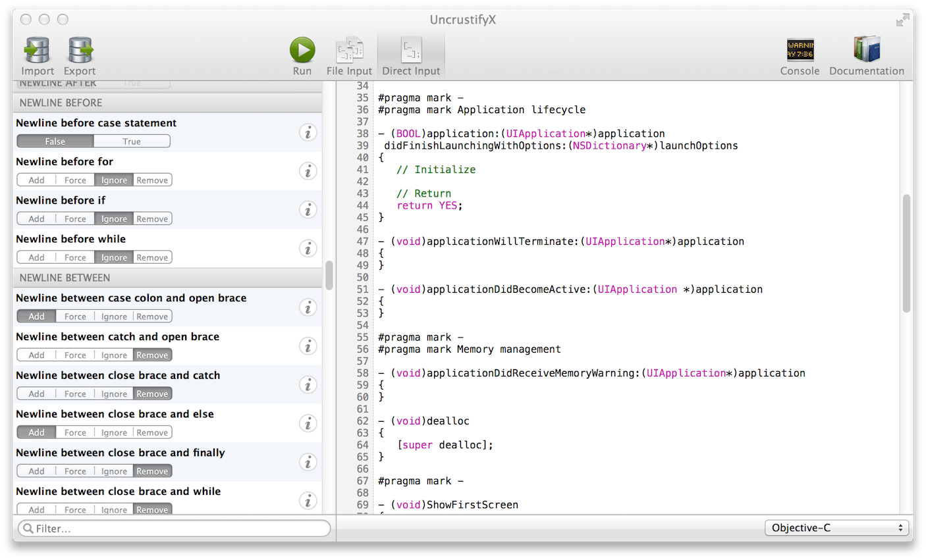Show info for catch and open brace
Image resolution: width=926 pixels, height=560 pixels.
(308, 346)
